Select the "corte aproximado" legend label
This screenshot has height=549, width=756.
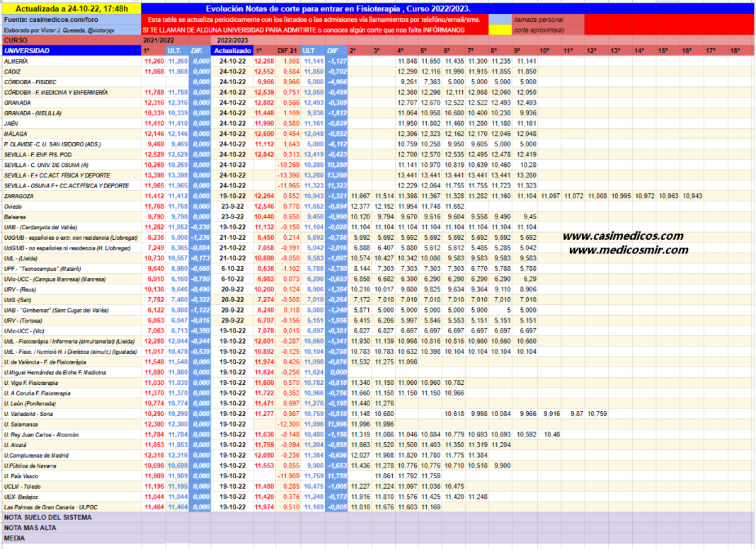(548, 30)
